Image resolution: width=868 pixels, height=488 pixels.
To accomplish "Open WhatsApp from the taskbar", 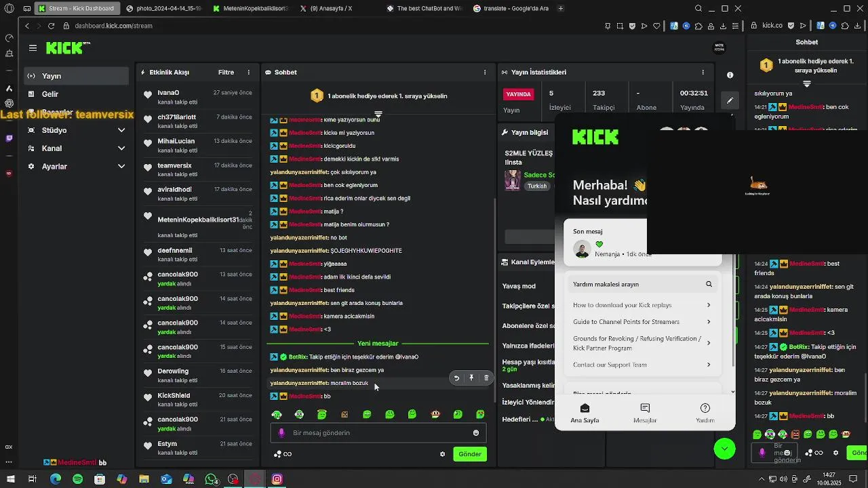I will click(x=211, y=479).
